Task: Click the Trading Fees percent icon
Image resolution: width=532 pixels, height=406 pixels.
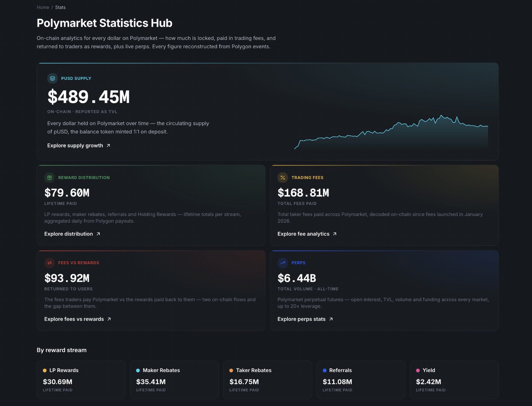Action: pos(283,177)
